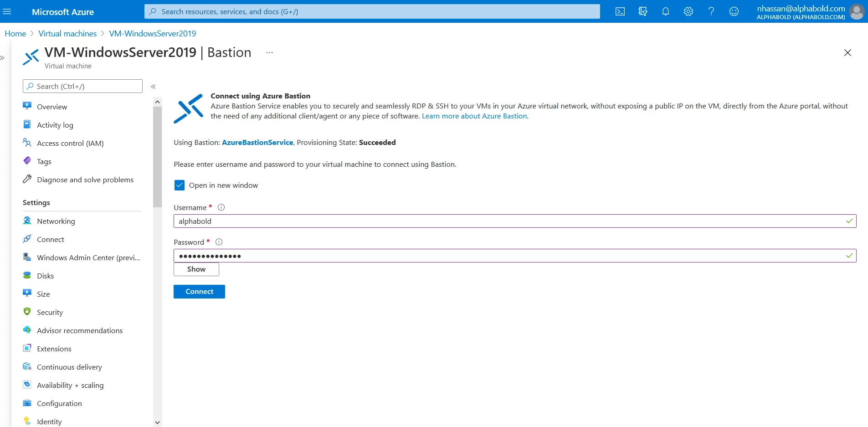The width and height of the screenshot is (868, 427).
Task: Collapse the resource menu sidebar
Action: coord(154,86)
